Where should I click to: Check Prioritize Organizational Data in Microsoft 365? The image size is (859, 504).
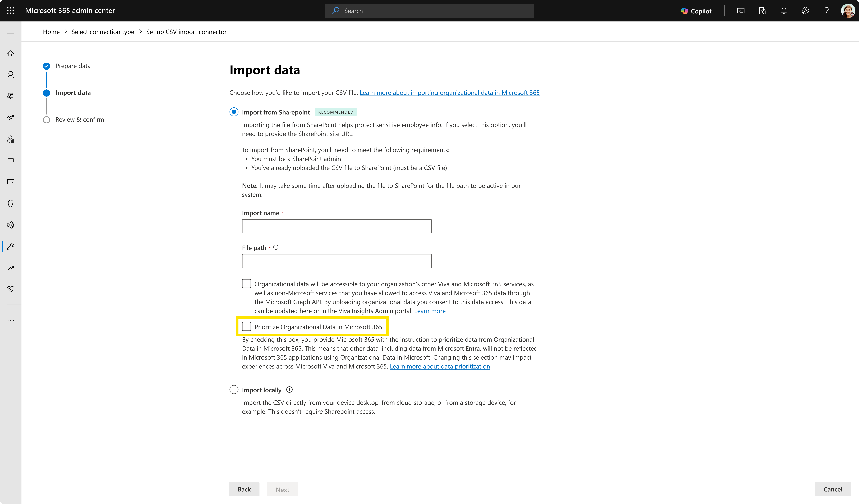coord(246,326)
